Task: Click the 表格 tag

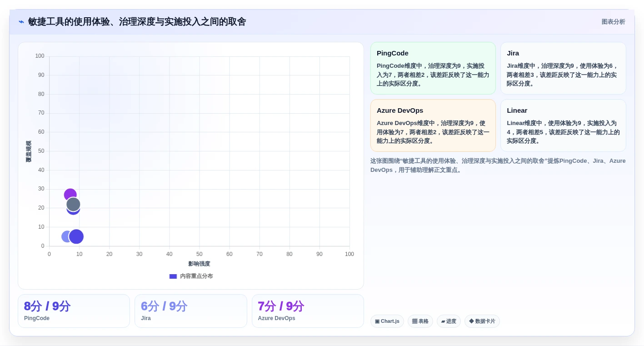Action: point(420,321)
